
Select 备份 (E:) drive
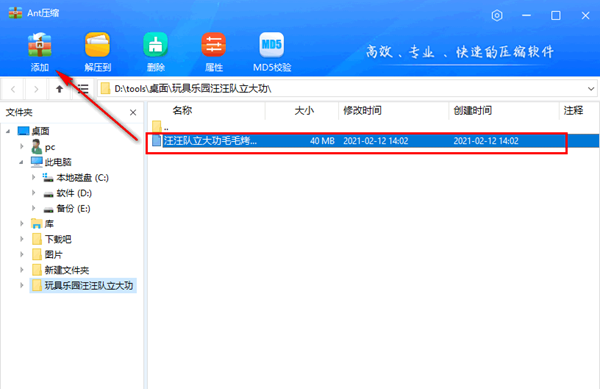click(67, 208)
